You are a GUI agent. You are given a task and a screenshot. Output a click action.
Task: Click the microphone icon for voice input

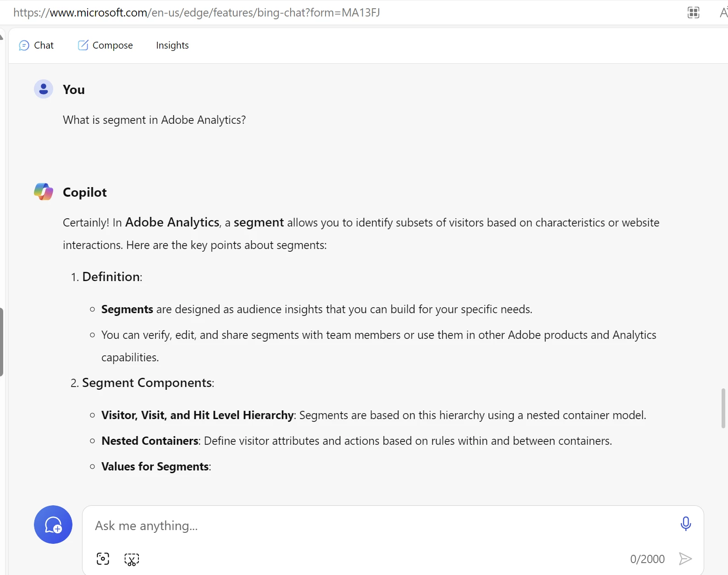point(685,524)
